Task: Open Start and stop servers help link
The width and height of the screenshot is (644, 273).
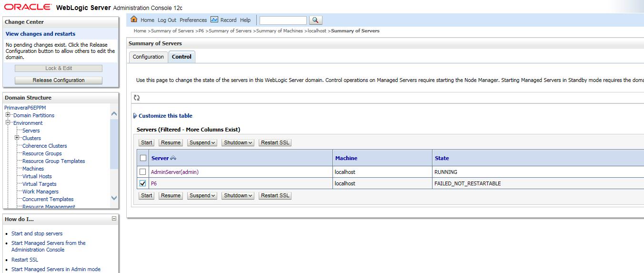Action: [x=37, y=233]
